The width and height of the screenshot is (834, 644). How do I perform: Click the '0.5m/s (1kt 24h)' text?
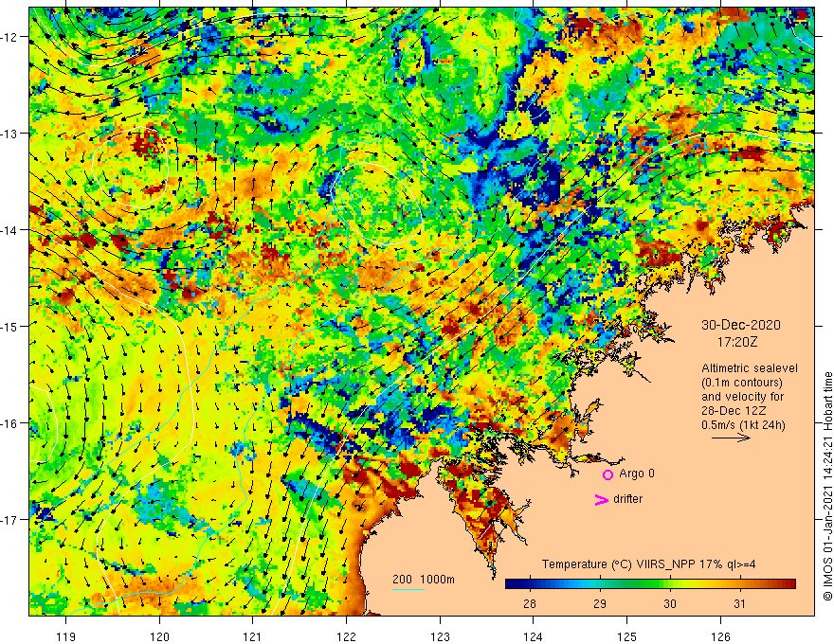743,425
